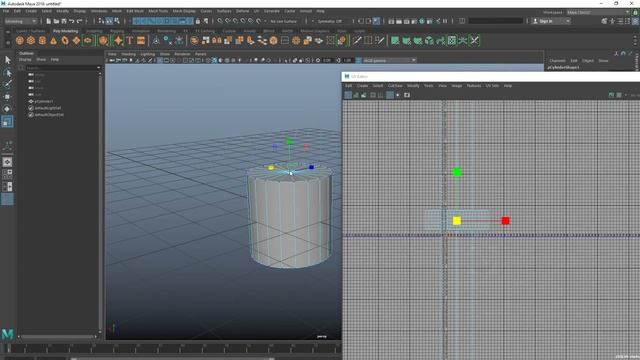The width and height of the screenshot is (640, 360).
Task: Select the highlighted Scale tool
Action: click(x=7, y=121)
